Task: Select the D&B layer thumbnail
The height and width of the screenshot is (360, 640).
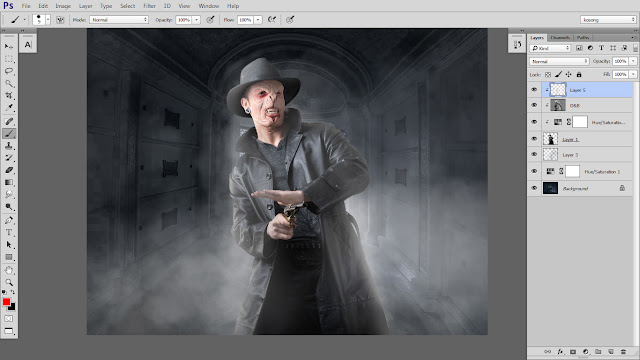Action: coord(558,105)
